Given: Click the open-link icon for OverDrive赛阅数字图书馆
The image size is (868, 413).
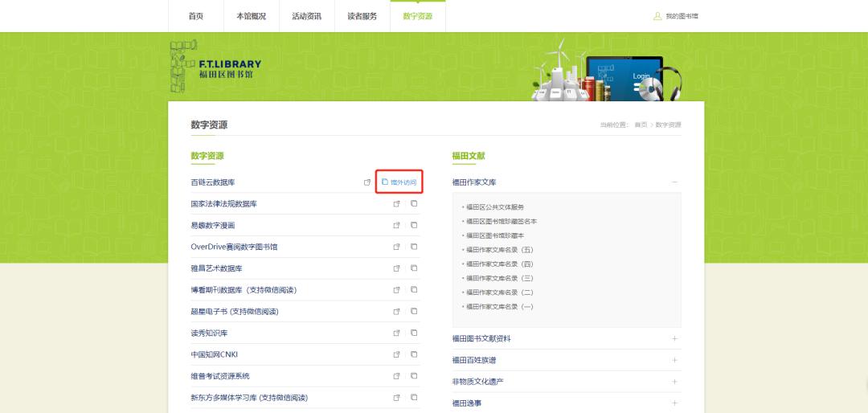Looking at the screenshot, I should tap(396, 247).
